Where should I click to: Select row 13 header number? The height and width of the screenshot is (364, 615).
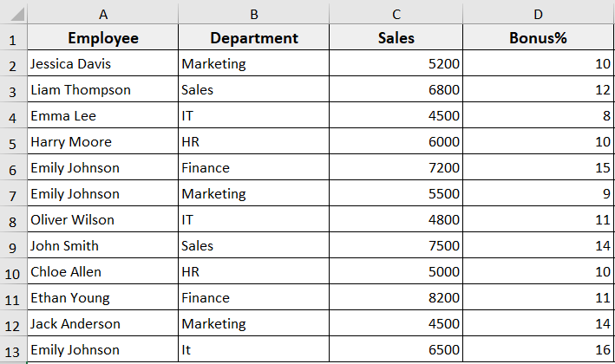click(13, 350)
